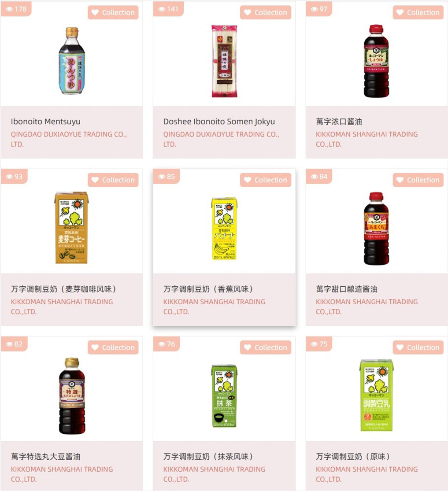Click the 178 views eye badge
The image size is (448, 491).
[16, 9]
